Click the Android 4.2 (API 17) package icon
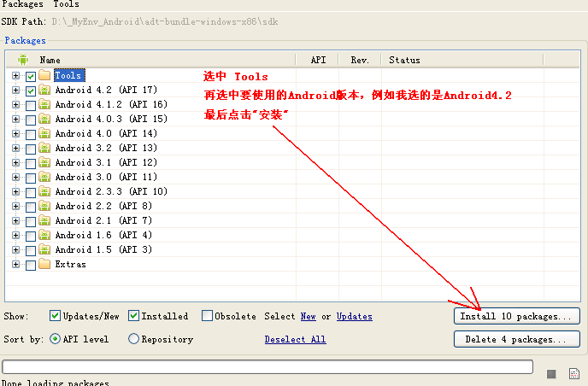 click(44, 90)
